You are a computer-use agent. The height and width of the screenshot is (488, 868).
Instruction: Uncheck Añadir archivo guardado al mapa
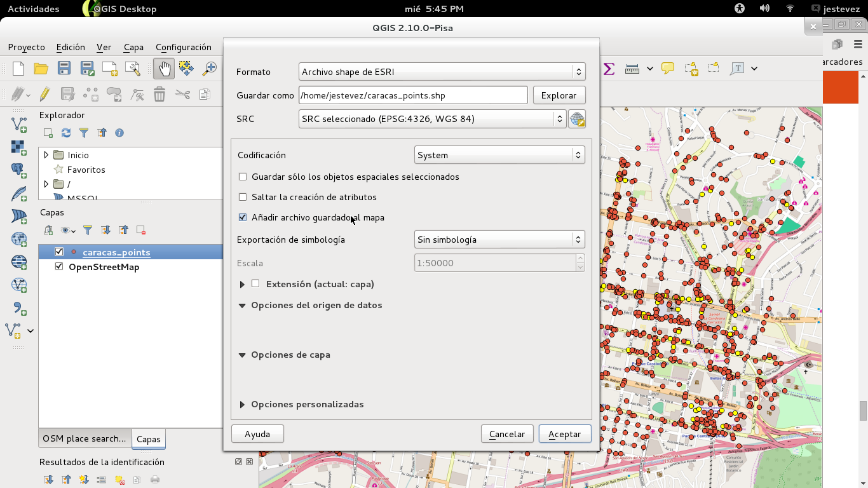(243, 217)
